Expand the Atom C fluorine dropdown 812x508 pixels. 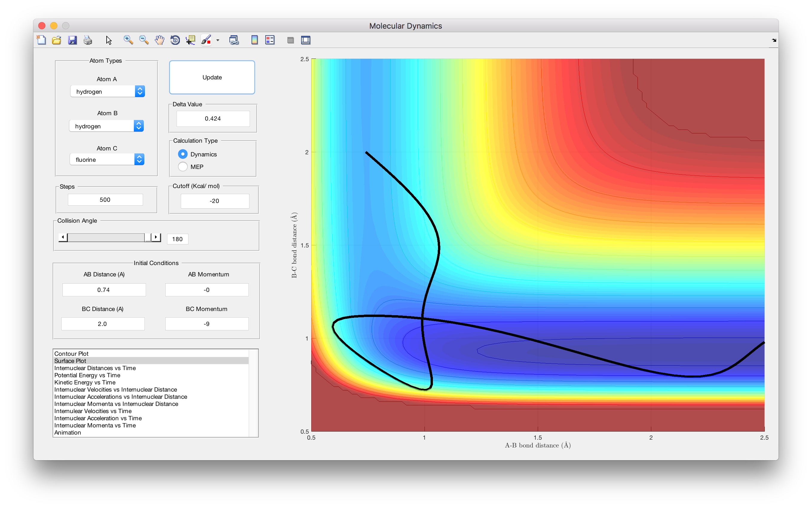tap(107, 160)
